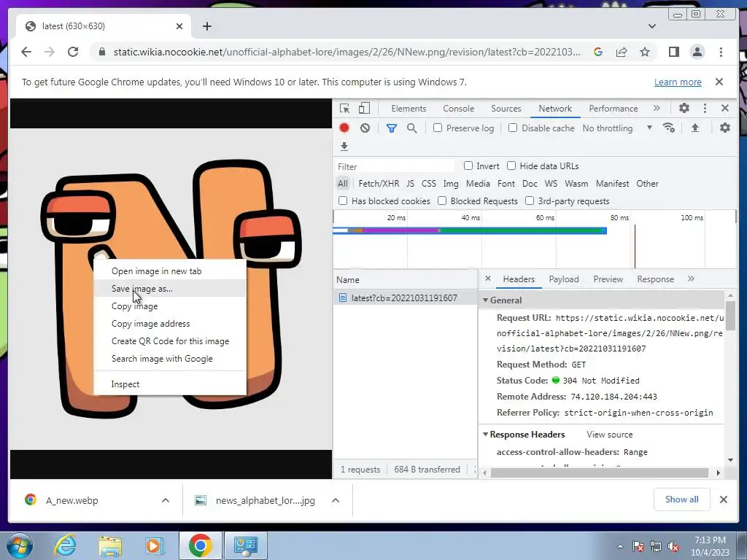Image resolution: width=747 pixels, height=560 pixels.
Task: Clear the network log
Action: pyautogui.click(x=365, y=128)
